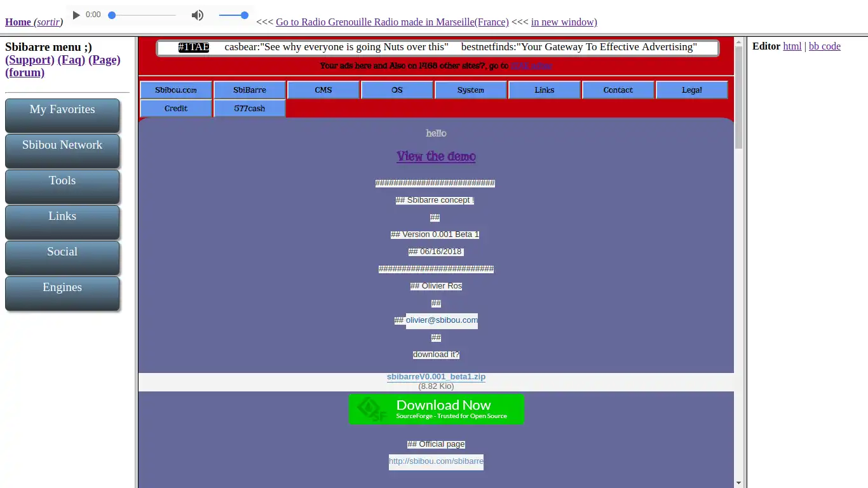
Task: Click bestnetfinds ad text in banner
Action: click(579, 47)
